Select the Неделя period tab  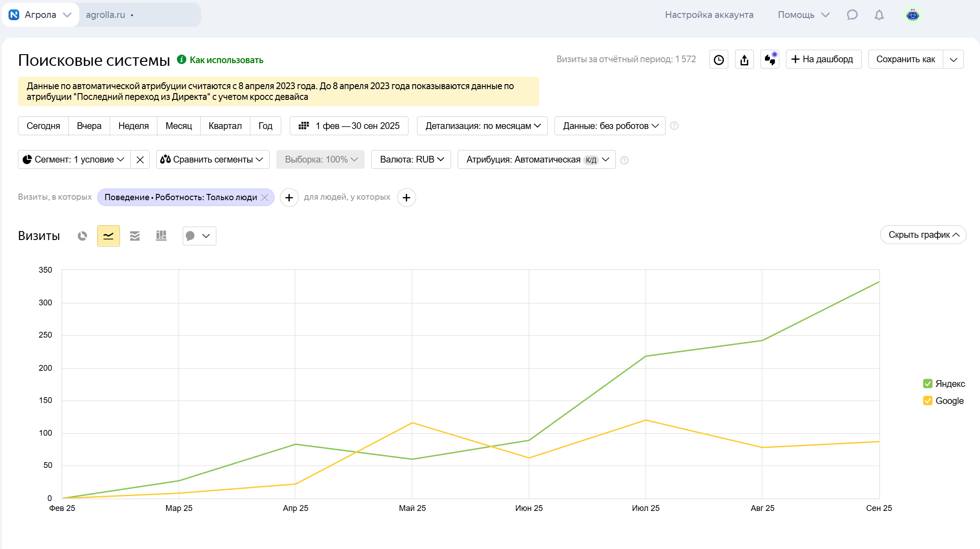click(133, 126)
